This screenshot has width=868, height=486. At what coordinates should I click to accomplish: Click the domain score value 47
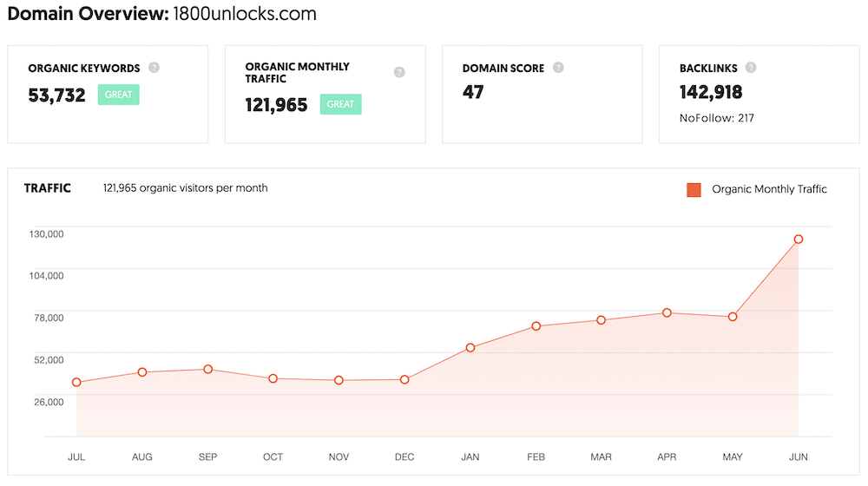(x=473, y=92)
